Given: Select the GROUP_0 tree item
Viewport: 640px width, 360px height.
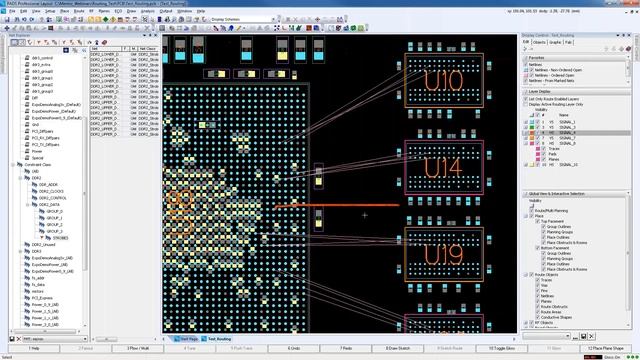Looking at the screenshot, I should [x=54, y=211].
